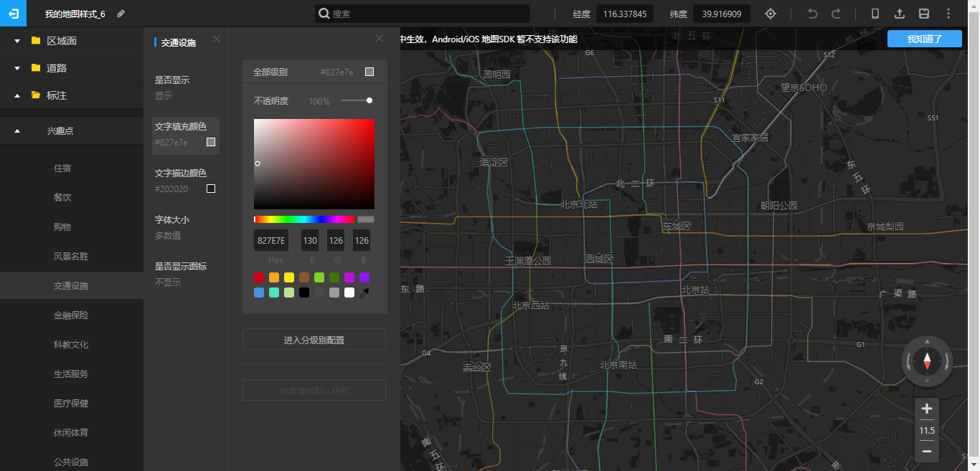
Task: Toggle the 道路 group arrow
Action: [17, 68]
